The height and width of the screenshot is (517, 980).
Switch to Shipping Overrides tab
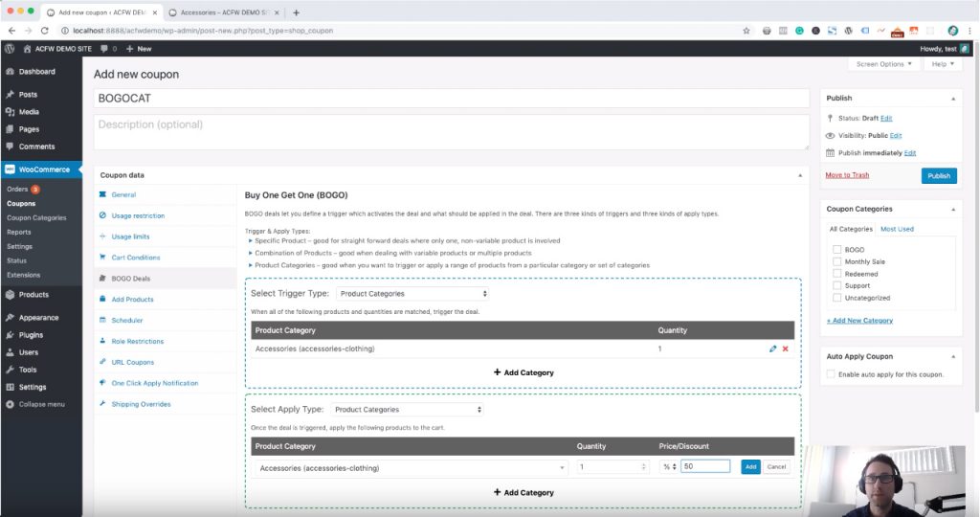pos(141,404)
